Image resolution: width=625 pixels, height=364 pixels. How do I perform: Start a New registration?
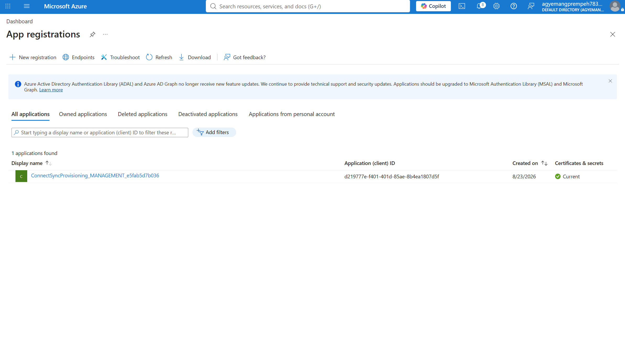click(33, 57)
